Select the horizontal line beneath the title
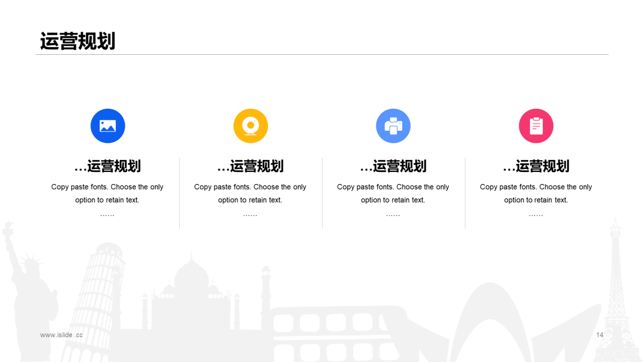This screenshot has height=362, width=644. coord(322,54)
